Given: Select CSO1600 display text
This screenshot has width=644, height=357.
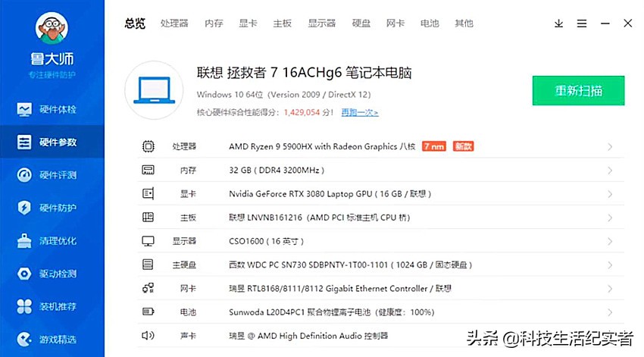Looking at the screenshot, I should pyautogui.click(x=266, y=241).
